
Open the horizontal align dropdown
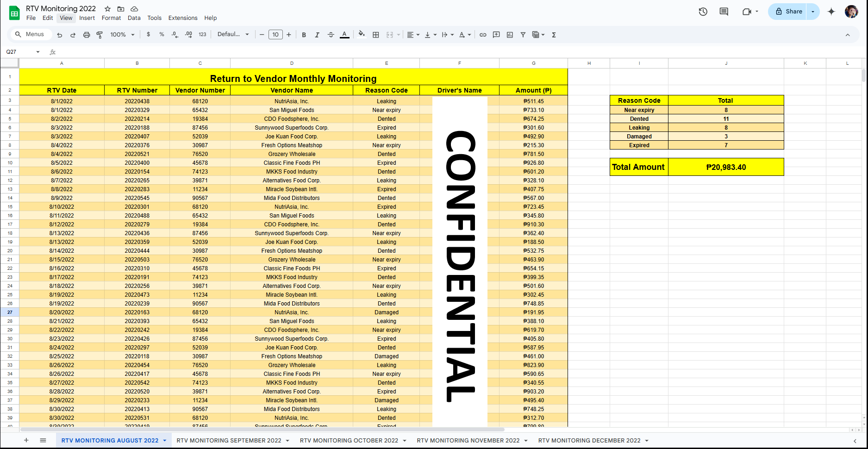[413, 35]
